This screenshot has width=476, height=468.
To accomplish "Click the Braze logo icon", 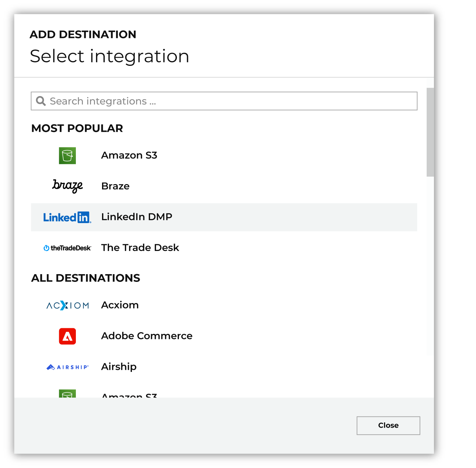I will (x=67, y=186).
